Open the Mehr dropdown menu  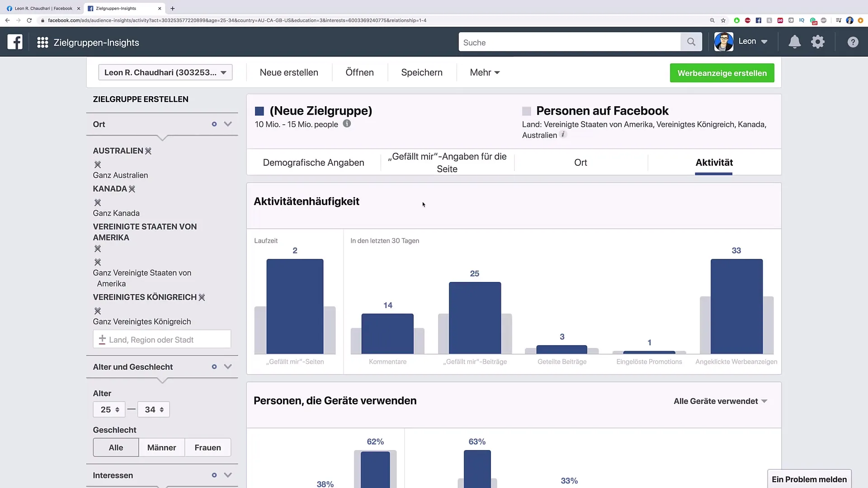click(485, 72)
